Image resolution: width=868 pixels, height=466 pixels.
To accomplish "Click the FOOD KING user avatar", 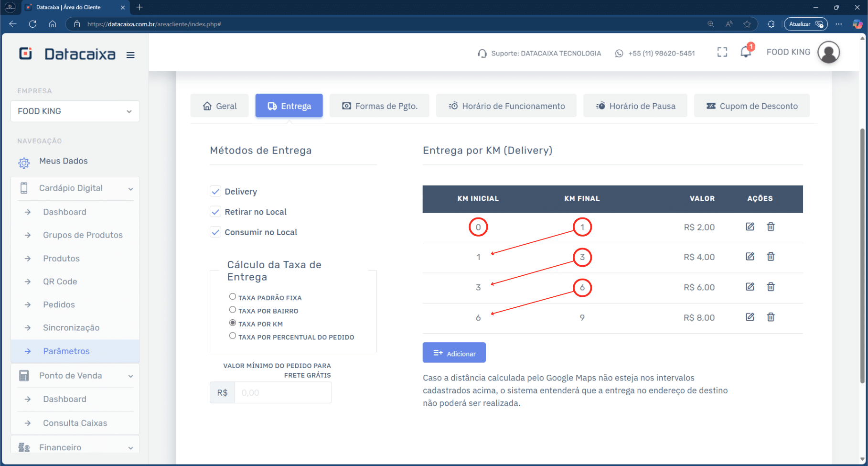I will 828,52.
